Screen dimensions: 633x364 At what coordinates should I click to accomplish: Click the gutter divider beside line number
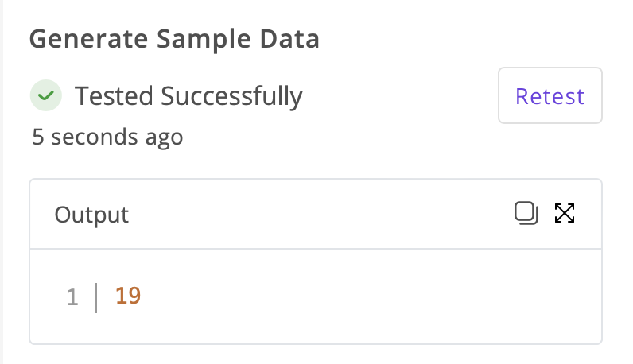pos(96,297)
